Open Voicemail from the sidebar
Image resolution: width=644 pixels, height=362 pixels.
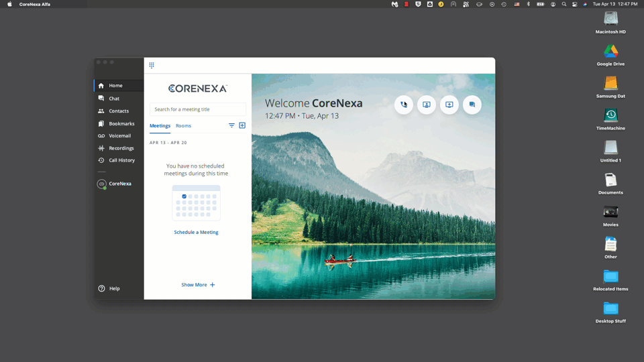coord(119,135)
